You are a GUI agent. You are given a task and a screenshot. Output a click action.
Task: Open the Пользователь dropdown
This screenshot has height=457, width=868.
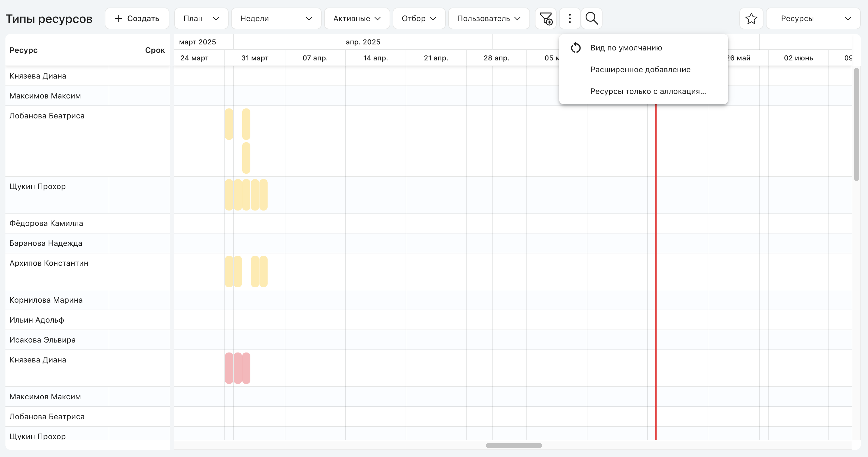coord(489,18)
